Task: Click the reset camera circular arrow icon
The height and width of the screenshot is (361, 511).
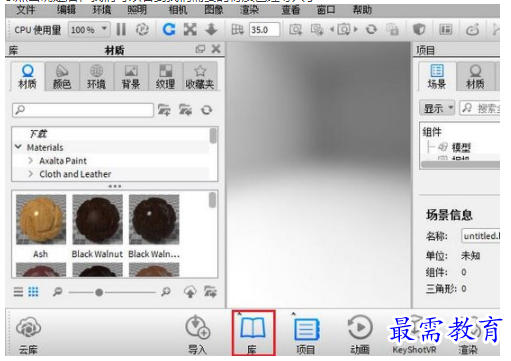Action: point(371,30)
